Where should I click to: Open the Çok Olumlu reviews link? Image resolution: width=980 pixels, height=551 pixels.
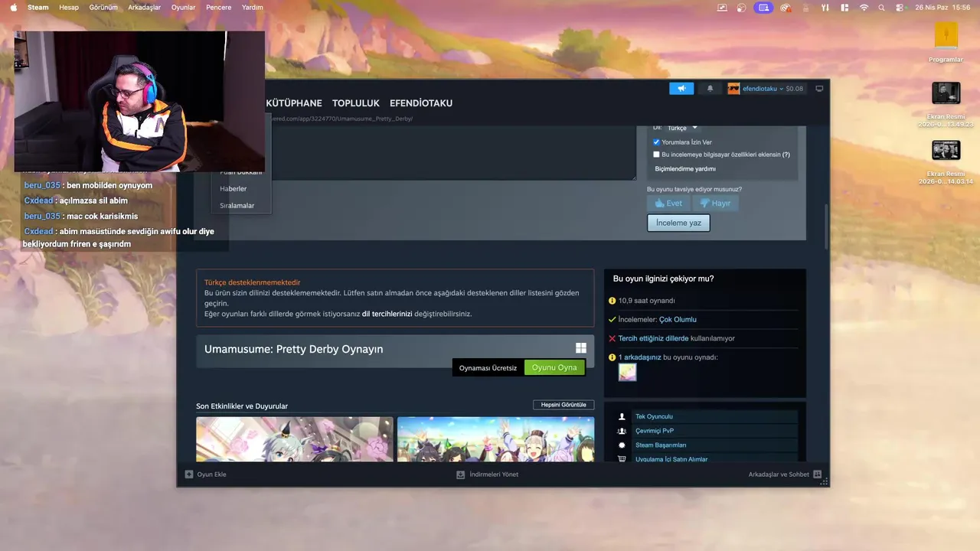[x=678, y=320]
